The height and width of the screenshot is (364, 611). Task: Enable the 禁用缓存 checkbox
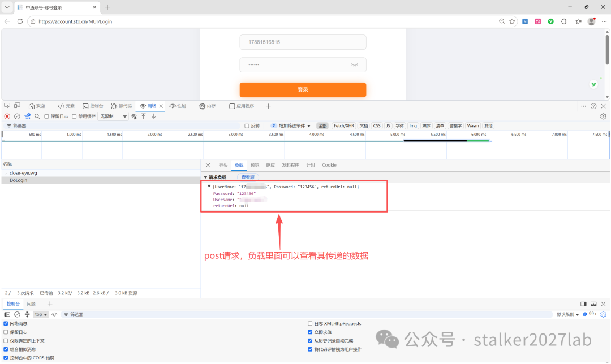click(74, 116)
